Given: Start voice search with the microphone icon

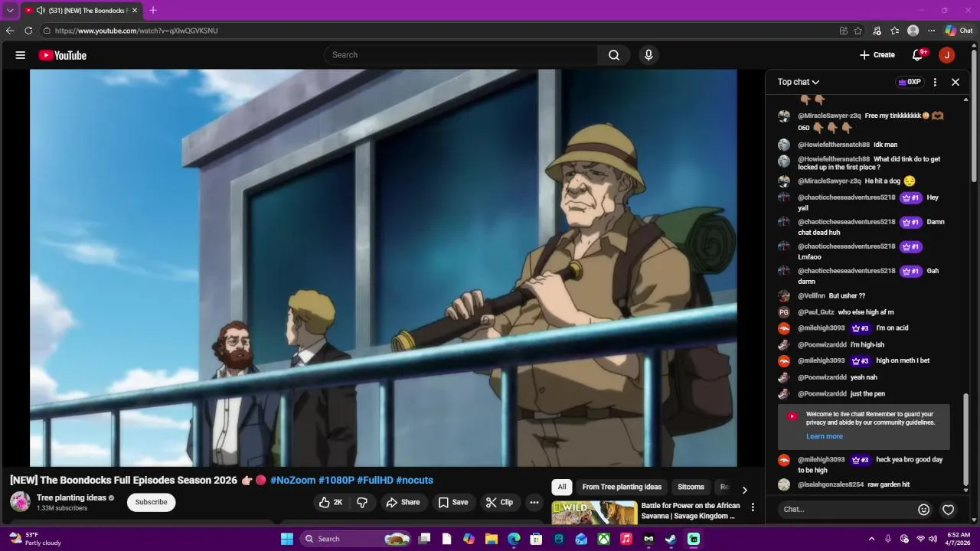Looking at the screenshot, I should (648, 55).
